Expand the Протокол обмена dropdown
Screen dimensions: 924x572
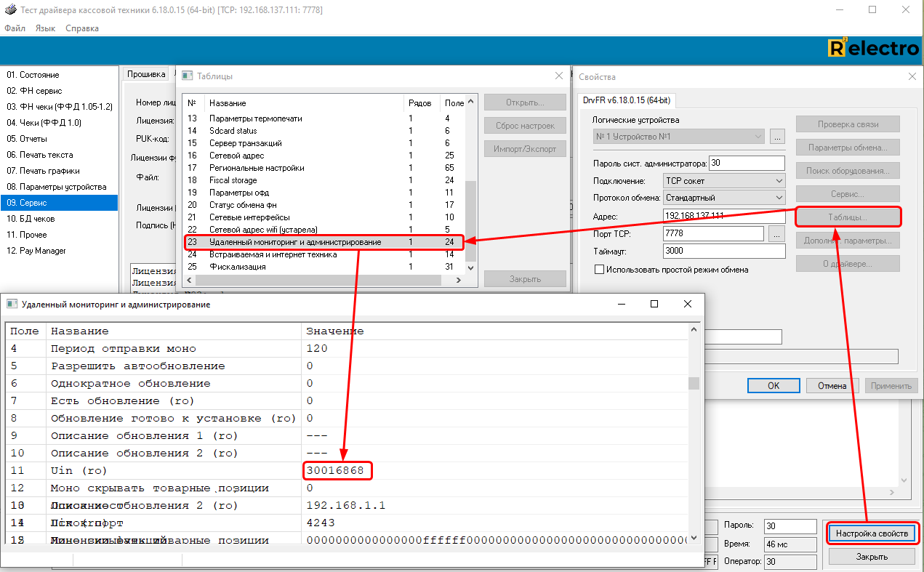pyautogui.click(x=723, y=198)
